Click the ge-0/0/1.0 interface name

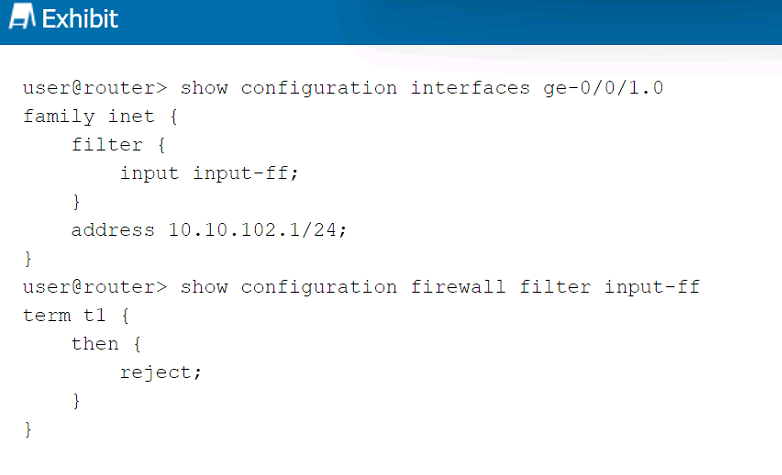pyautogui.click(x=603, y=88)
